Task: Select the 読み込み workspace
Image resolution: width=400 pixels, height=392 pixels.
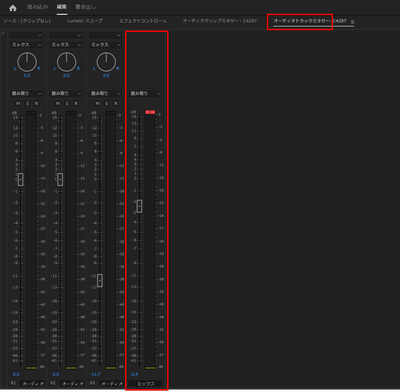Action: coord(37,7)
